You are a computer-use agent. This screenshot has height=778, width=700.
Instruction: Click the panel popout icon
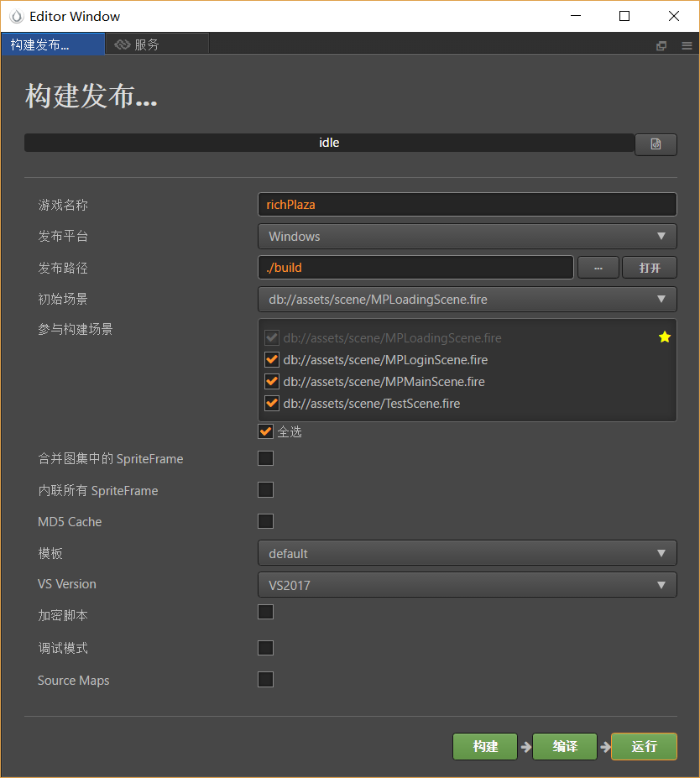point(661,45)
